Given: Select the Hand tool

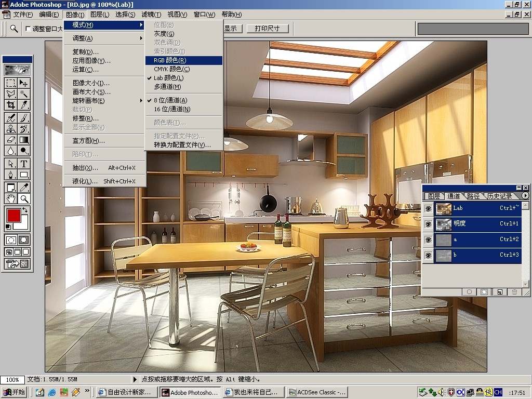Looking at the screenshot, I should (x=11, y=198).
